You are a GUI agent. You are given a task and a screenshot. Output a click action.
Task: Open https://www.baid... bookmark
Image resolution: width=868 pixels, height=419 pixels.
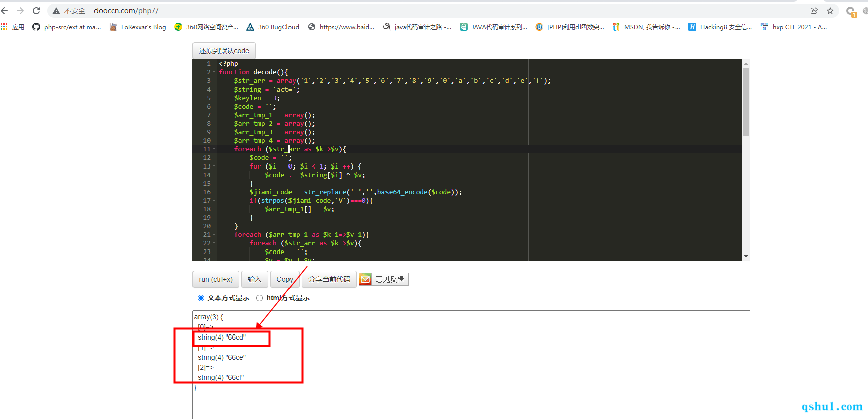pos(341,27)
